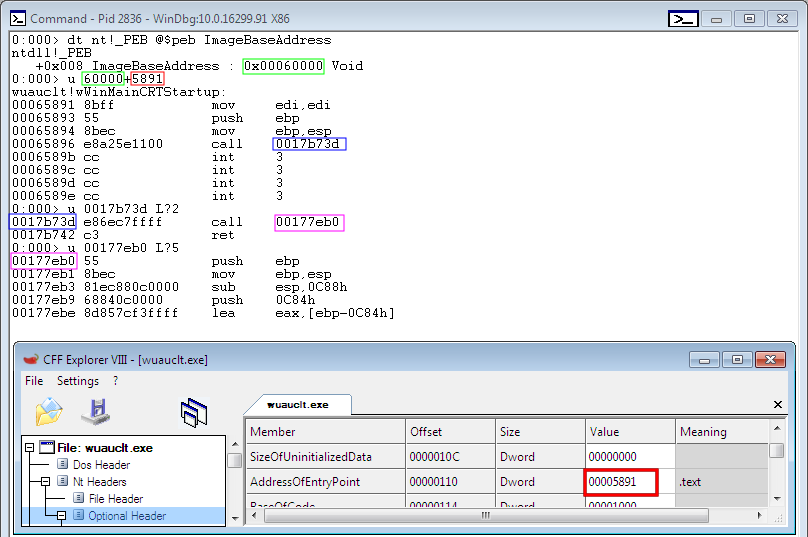This screenshot has width=808, height=537.
Task: Click CFF Explorer chili pepper title icon
Action: 31,359
